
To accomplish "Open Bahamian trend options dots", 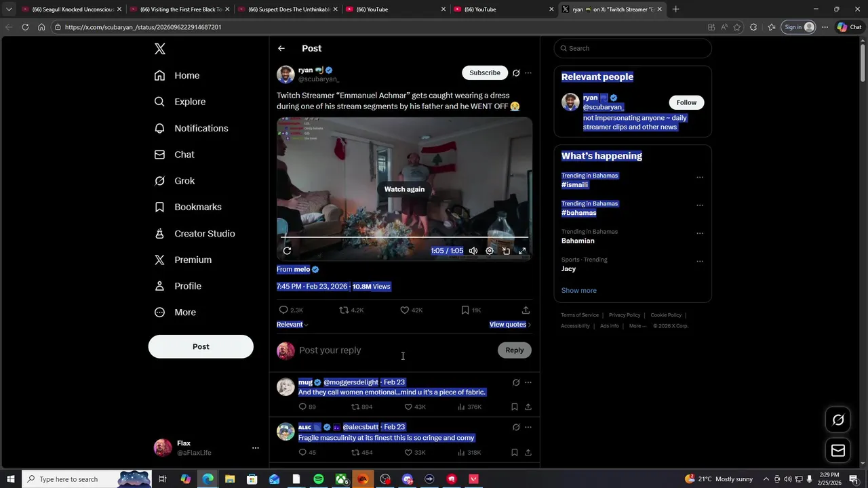I will 700,233.
